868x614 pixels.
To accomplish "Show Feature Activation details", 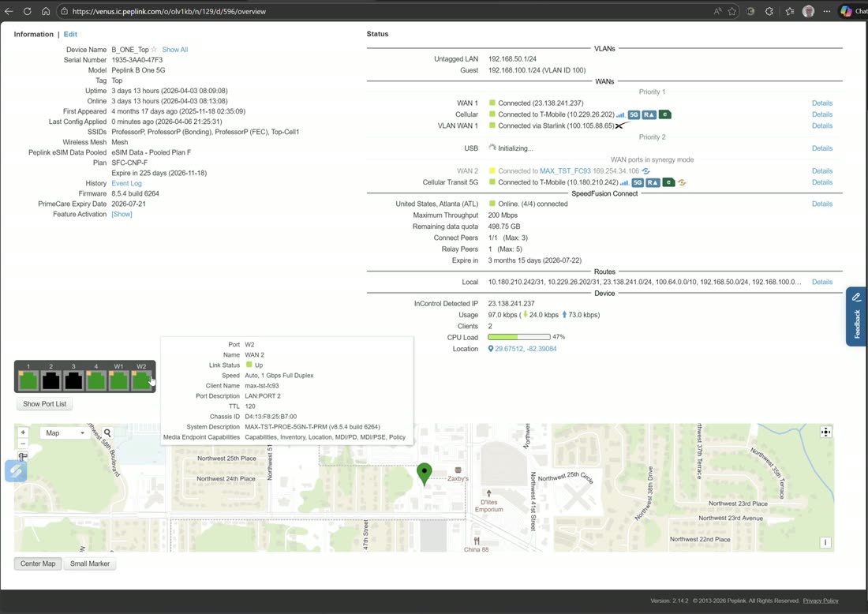I will pyautogui.click(x=122, y=214).
